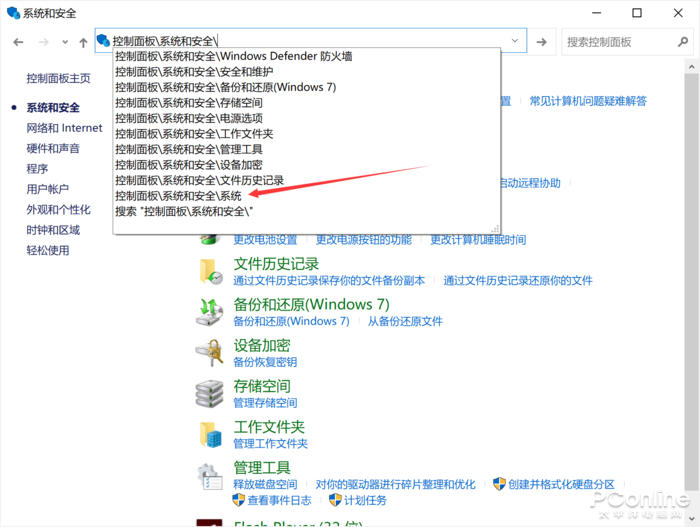Image resolution: width=700 pixels, height=527 pixels.
Task: Open sidebar category 系统和安全
Action: pos(53,108)
